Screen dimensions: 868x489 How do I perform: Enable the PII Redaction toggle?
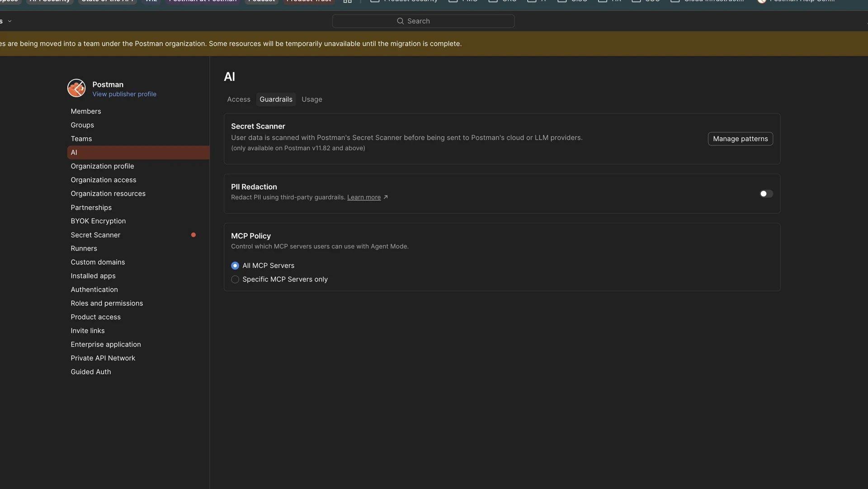click(x=765, y=194)
